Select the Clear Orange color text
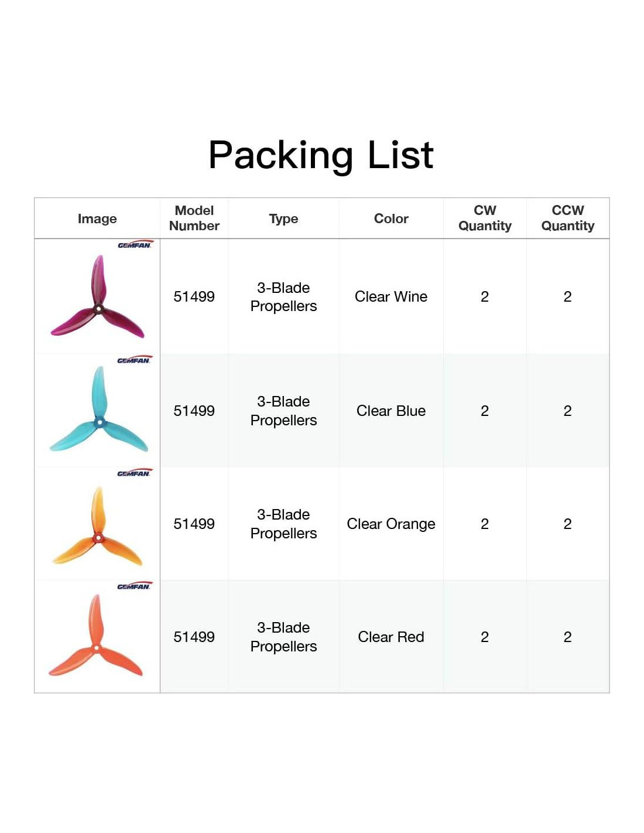 391,524
